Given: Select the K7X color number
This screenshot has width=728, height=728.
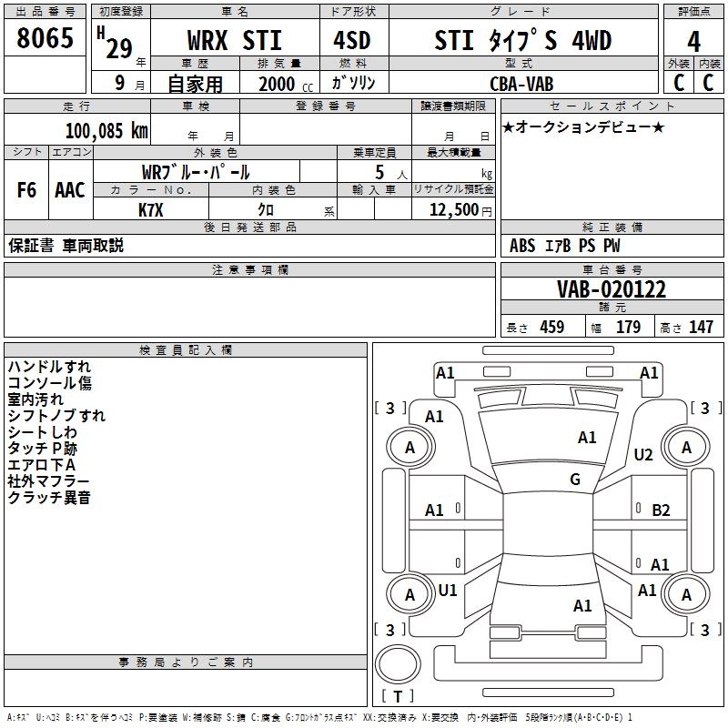Looking at the screenshot, I should (x=151, y=209).
